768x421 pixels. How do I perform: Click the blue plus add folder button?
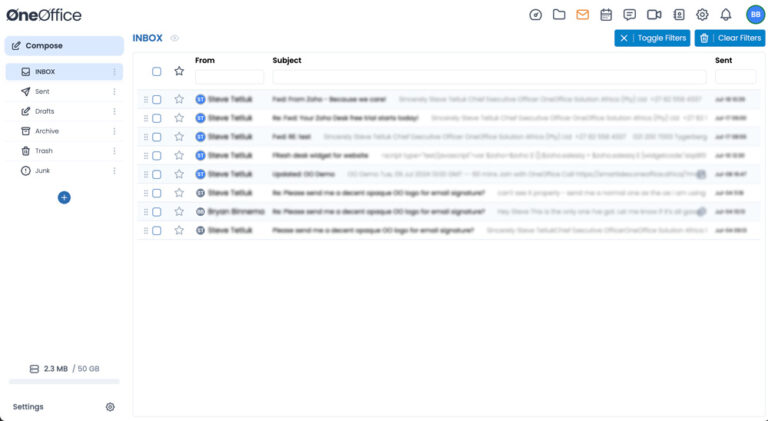coord(64,197)
